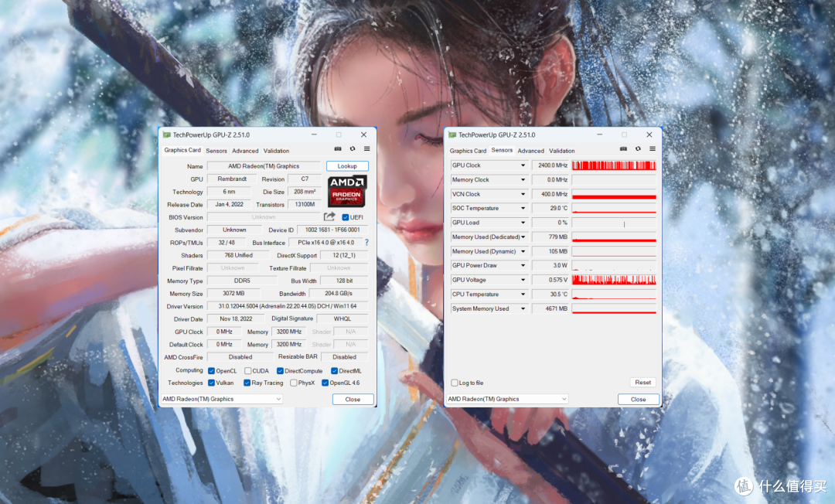
Task: Toggle the PhysX checkbox
Action: [x=294, y=383]
